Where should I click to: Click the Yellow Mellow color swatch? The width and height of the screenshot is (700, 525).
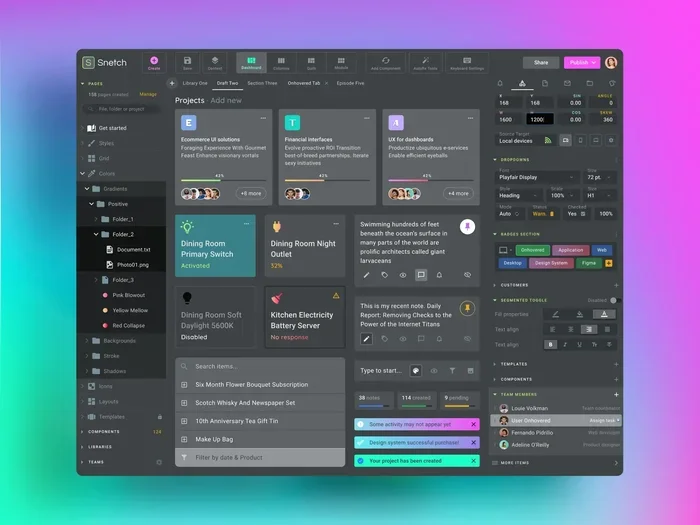pos(105,310)
